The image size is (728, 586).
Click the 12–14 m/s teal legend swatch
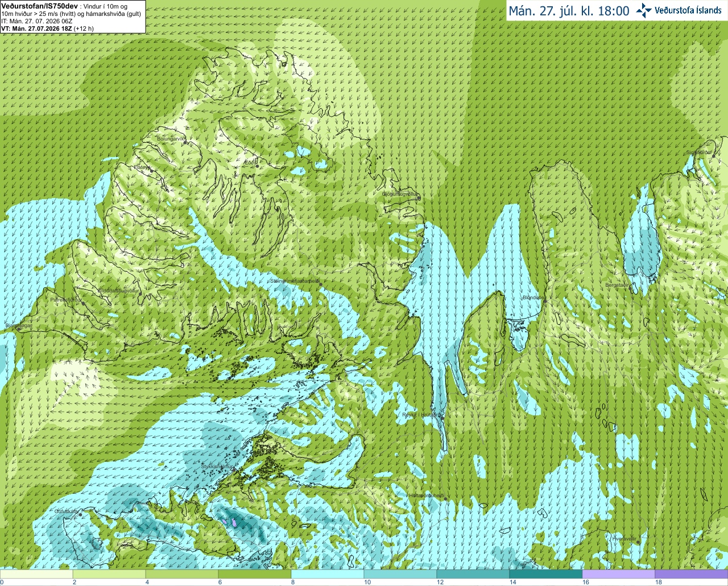473,574
